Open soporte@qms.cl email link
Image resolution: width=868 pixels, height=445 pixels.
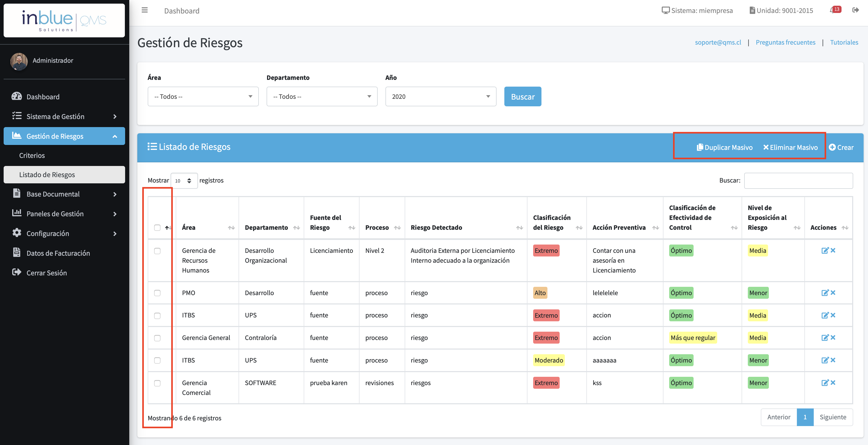718,42
